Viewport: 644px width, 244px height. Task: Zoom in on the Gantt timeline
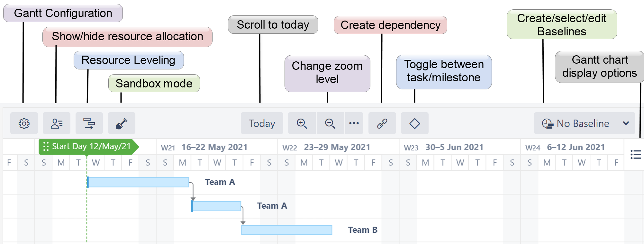(x=302, y=123)
